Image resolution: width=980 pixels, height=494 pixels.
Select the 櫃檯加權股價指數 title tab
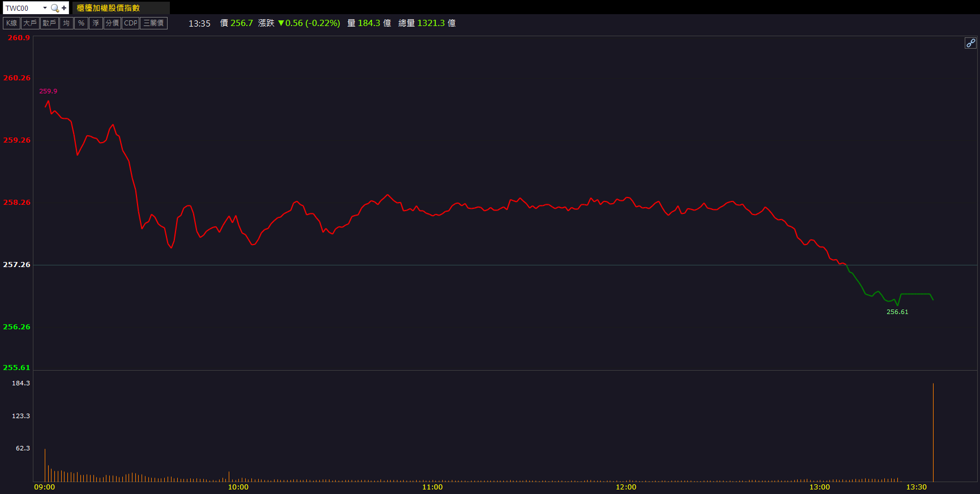(109, 8)
